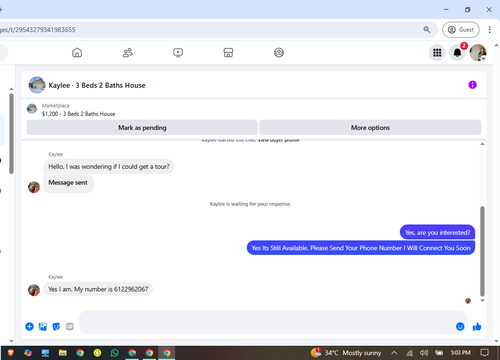The height and width of the screenshot is (360, 500).
Task: Open the Groups tab icon
Action: [279, 53]
